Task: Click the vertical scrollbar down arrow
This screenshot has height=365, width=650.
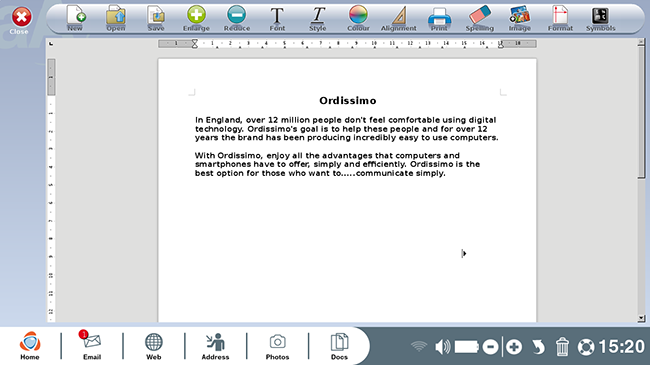Action: (x=641, y=318)
